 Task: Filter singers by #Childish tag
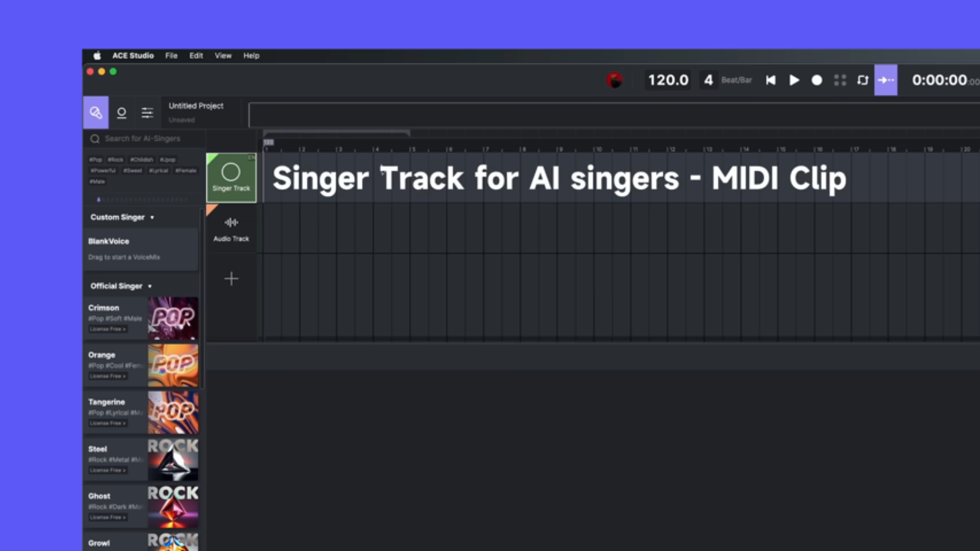point(141,160)
